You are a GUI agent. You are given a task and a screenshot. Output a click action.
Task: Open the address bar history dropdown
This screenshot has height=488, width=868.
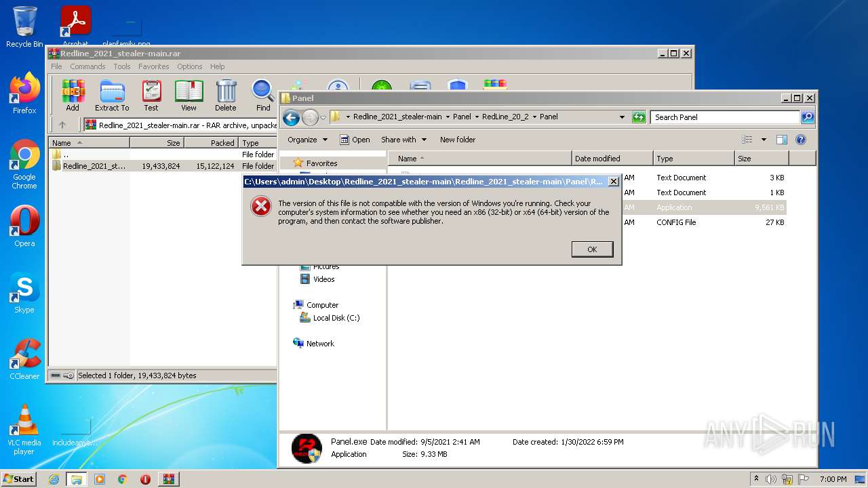pyautogui.click(x=622, y=117)
